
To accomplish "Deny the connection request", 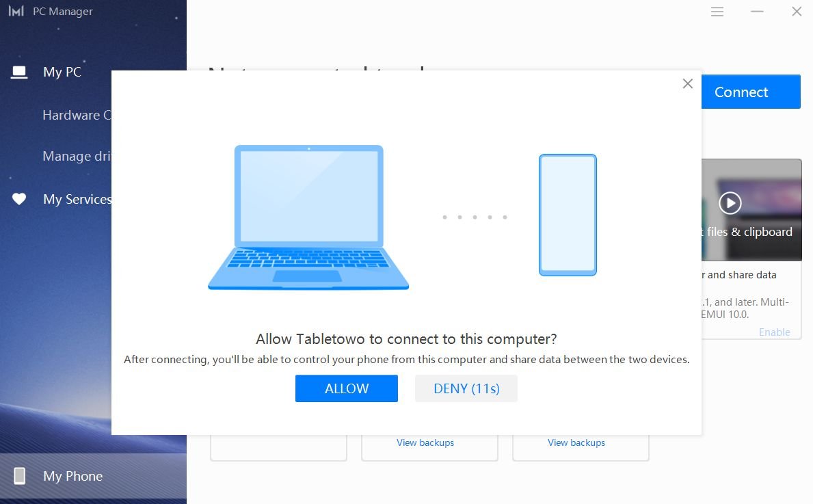I will click(466, 388).
